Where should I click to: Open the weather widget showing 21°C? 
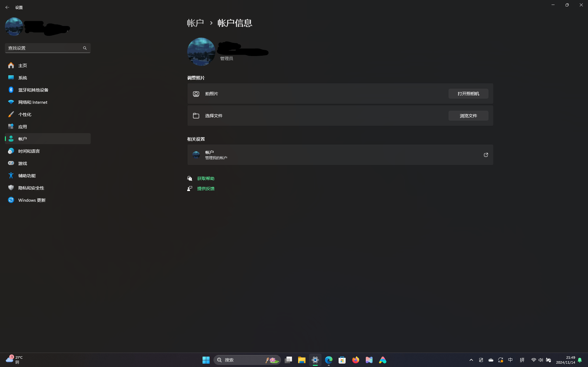[x=14, y=360]
